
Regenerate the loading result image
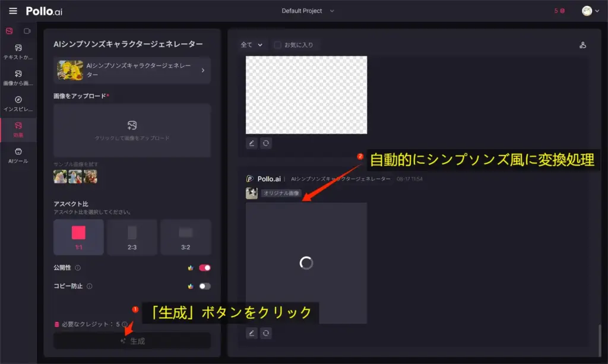tap(265, 333)
